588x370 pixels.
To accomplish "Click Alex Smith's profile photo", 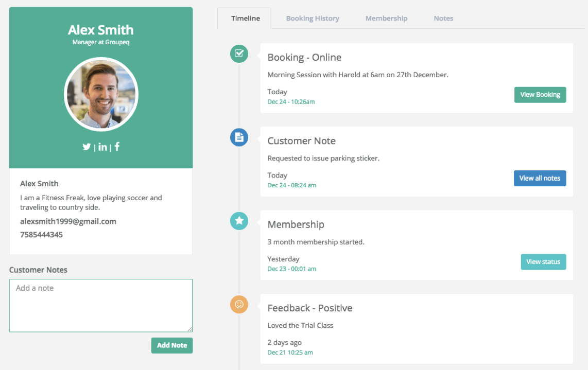I will (101, 94).
